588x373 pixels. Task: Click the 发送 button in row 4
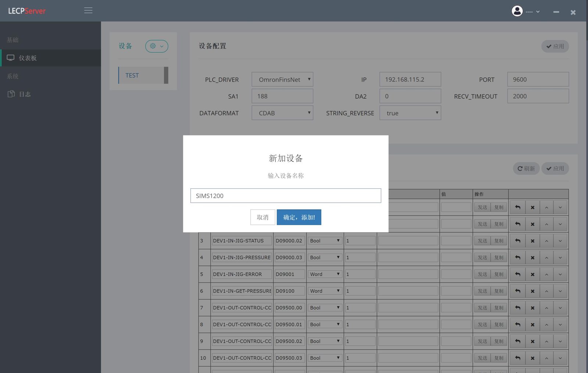(482, 258)
